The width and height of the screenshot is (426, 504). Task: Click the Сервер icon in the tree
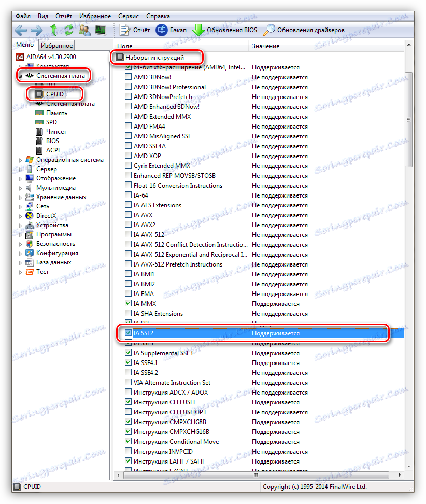[x=30, y=169]
